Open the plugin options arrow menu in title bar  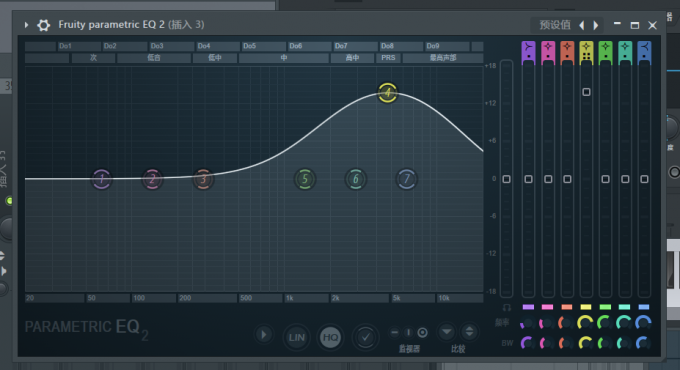click(x=26, y=25)
